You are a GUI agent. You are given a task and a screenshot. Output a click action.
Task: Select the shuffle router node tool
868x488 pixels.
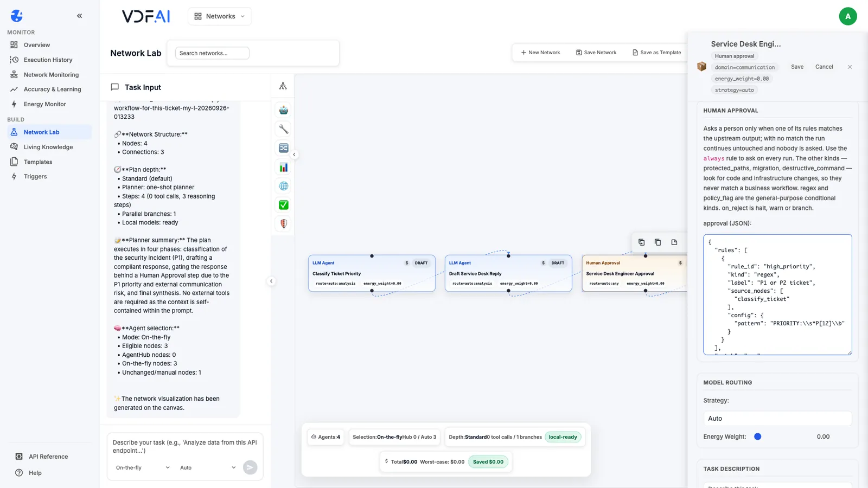click(283, 148)
